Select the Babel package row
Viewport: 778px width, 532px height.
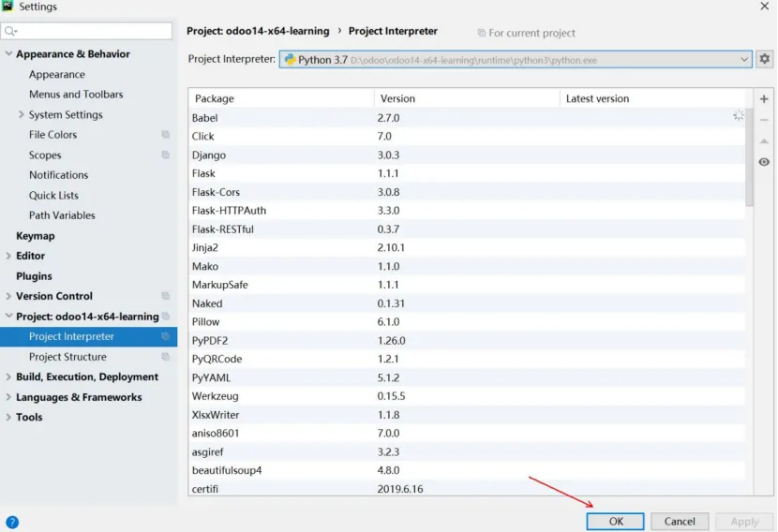pos(467,117)
